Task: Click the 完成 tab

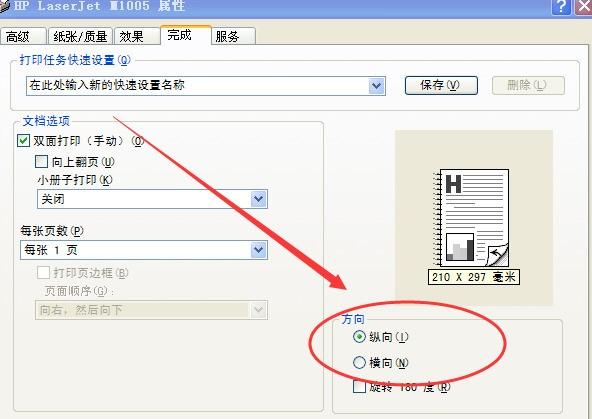Action: [185, 35]
